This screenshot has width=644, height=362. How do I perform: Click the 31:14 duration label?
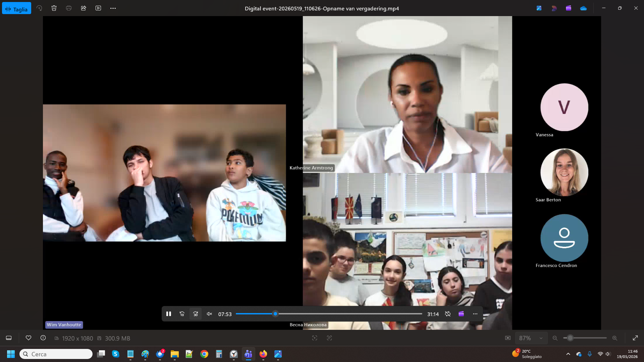tap(433, 314)
